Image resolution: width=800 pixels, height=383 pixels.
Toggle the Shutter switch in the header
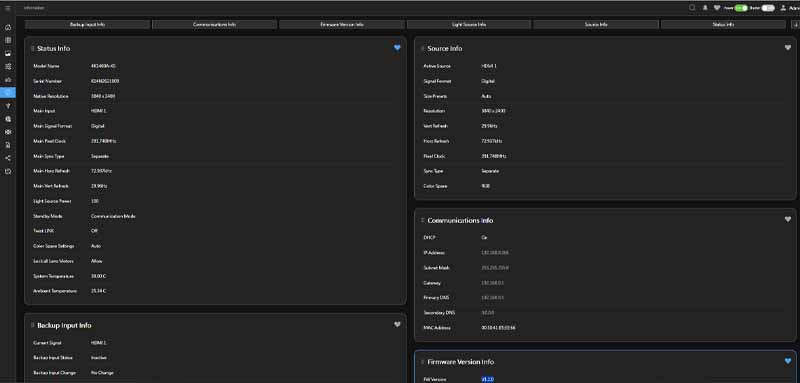[768, 8]
